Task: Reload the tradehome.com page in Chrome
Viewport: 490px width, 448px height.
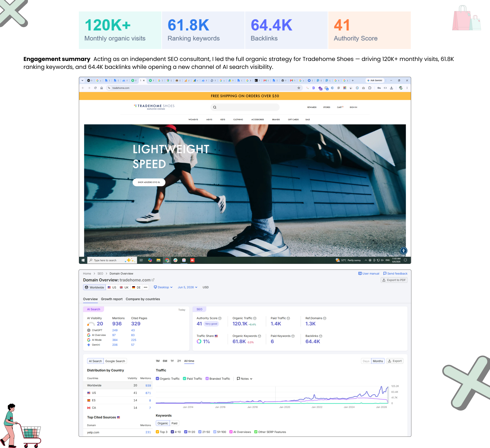Action: (95, 88)
